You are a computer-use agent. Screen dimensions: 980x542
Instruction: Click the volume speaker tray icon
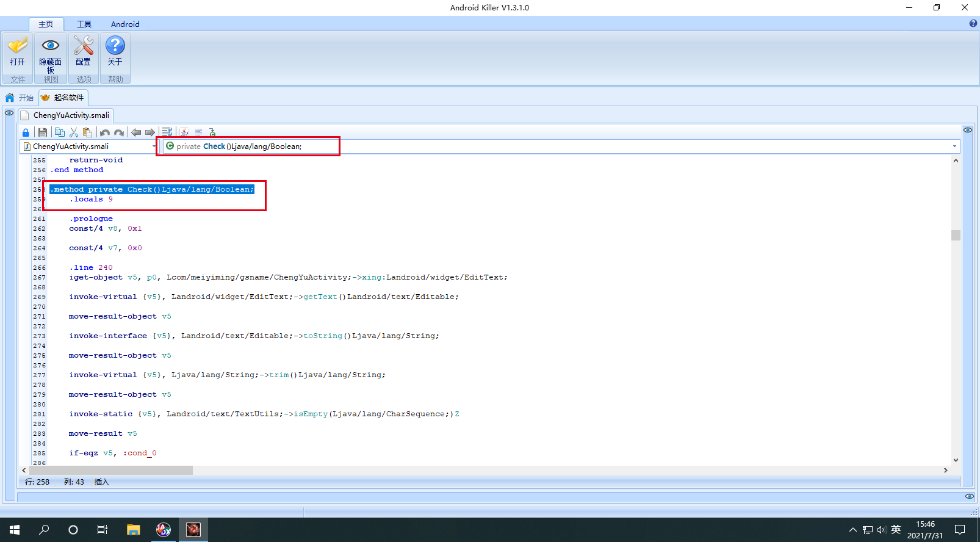point(882,530)
